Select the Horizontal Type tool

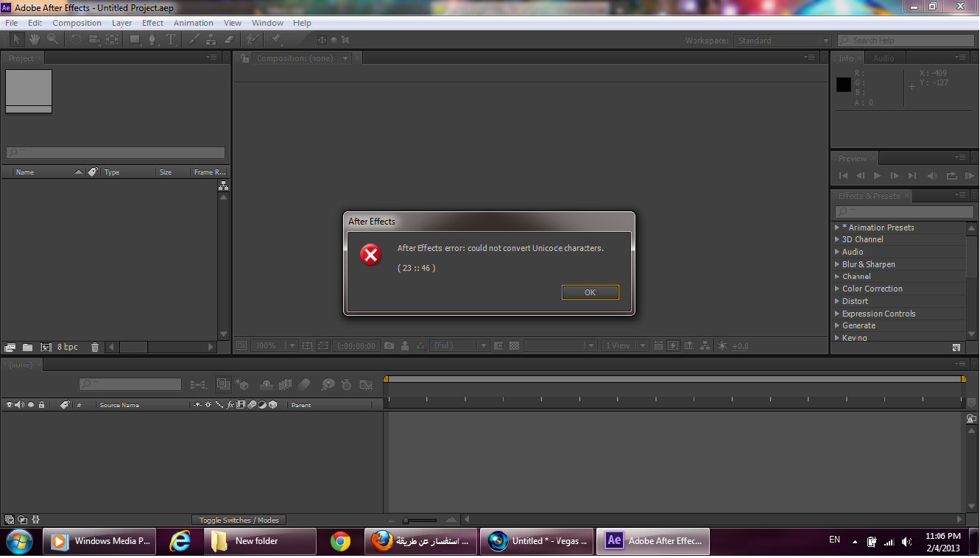(171, 39)
